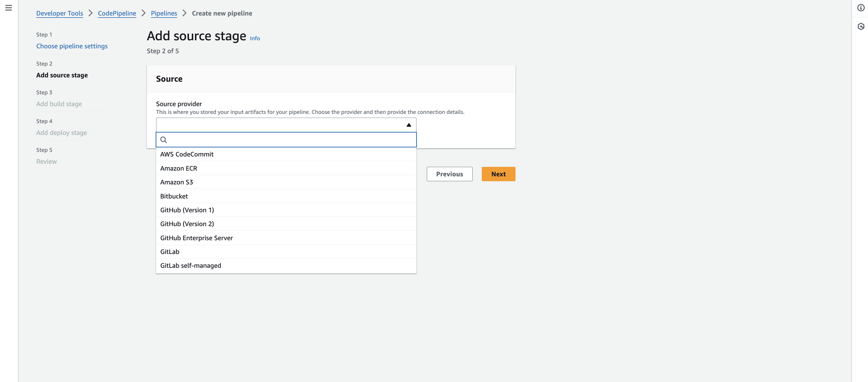Screen dimensions: 868x382
Task: Open the Developer Tools breadcrumb link
Action: point(60,13)
